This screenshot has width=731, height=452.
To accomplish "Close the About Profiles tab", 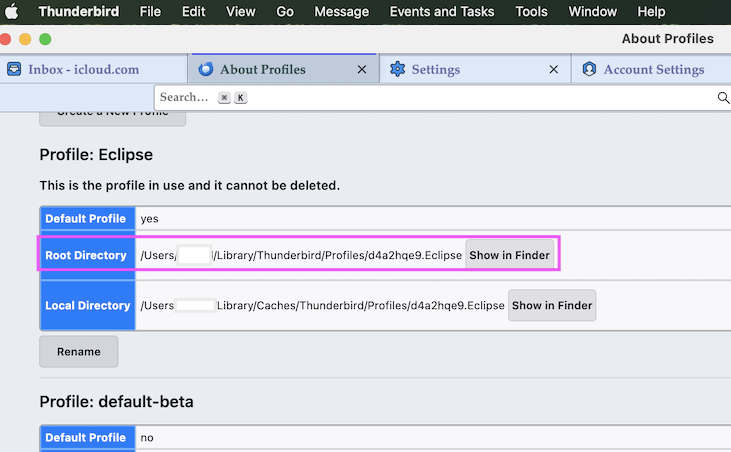I will tap(362, 70).
